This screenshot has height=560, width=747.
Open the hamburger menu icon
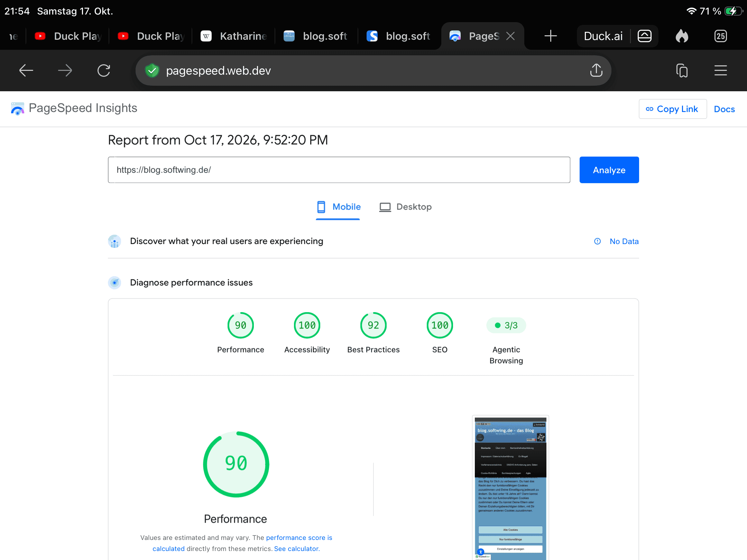coord(721,71)
